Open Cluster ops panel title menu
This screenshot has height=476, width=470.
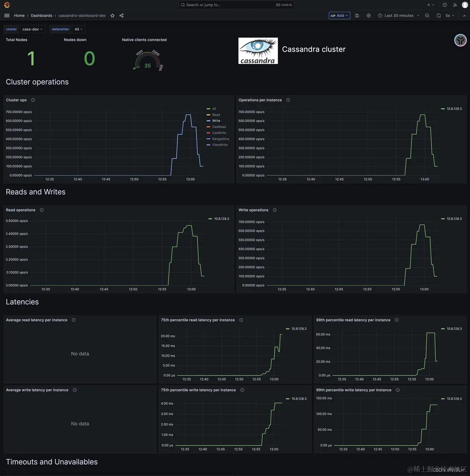16,100
